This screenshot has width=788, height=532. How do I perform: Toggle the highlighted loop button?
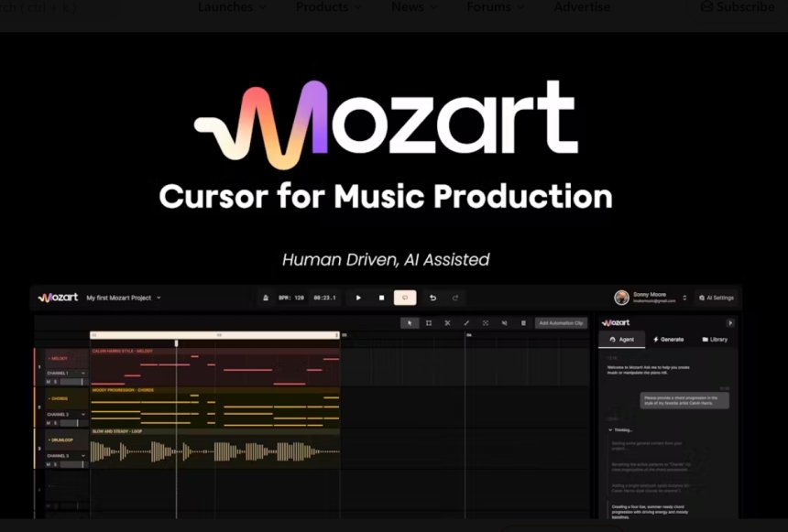[405, 298]
